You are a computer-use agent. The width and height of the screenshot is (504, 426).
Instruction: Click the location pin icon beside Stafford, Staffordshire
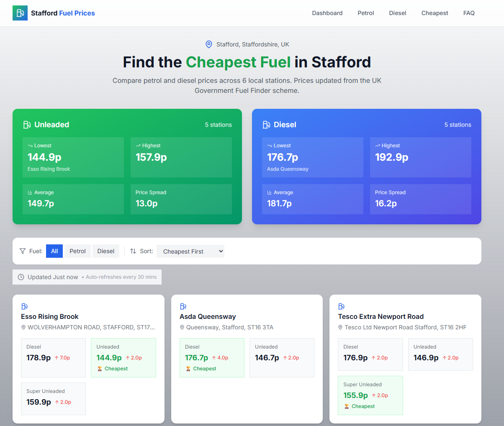tap(209, 44)
